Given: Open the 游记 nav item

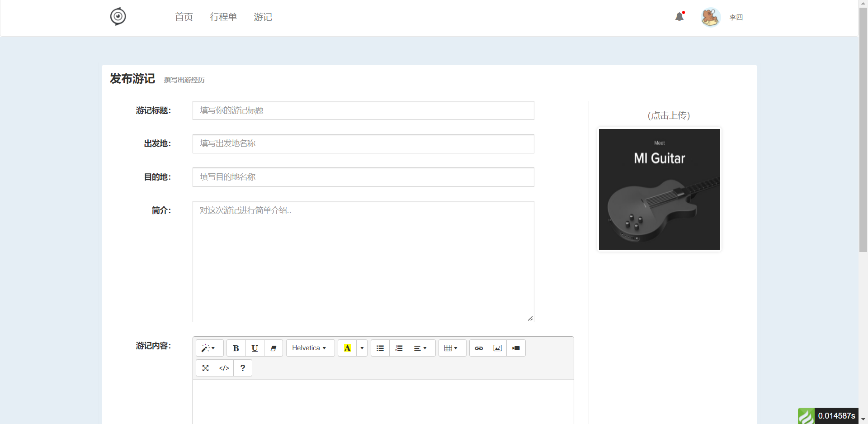Looking at the screenshot, I should click(x=263, y=17).
